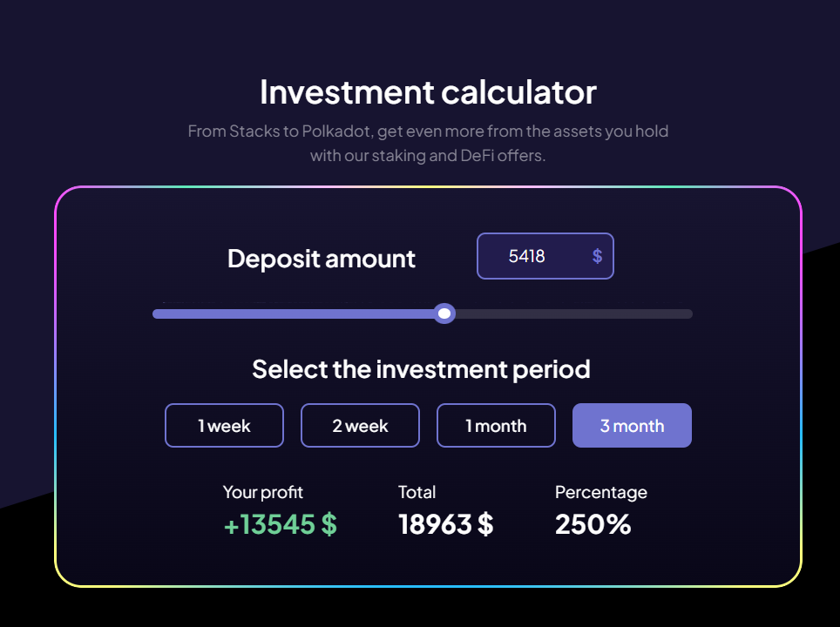The image size is (840, 627).
Task: Click the "Your profit" label
Action: click(x=263, y=492)
